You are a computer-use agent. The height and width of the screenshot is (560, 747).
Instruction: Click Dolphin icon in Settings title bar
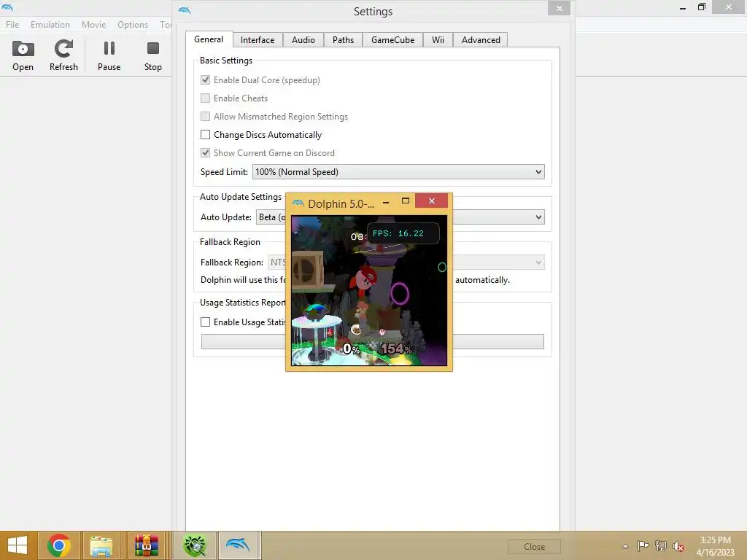click(185, 10)
